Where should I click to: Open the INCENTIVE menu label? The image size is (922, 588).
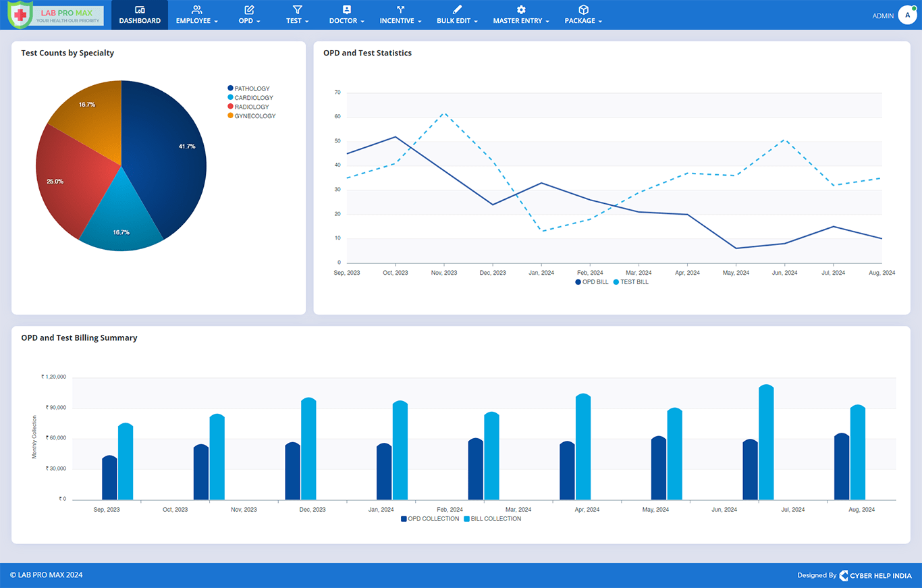tap(397, 21)
